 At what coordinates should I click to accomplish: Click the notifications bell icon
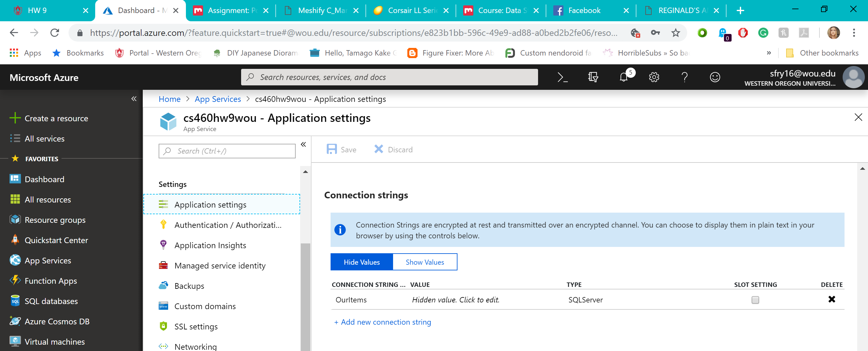tap(624, 77)
